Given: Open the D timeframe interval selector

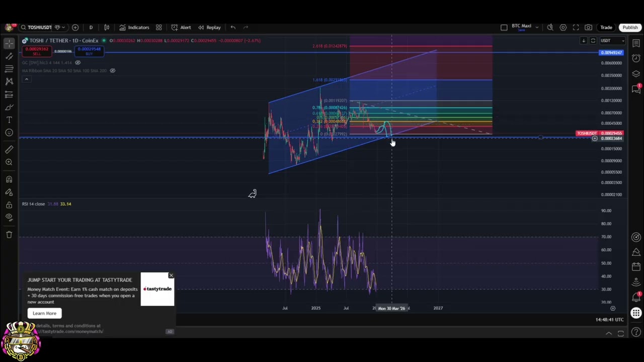Looking at the screenshot, I should (91, 27).
